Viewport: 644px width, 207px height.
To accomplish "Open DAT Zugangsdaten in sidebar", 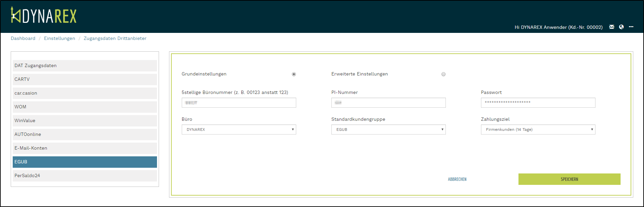I will tap(85, 66).
